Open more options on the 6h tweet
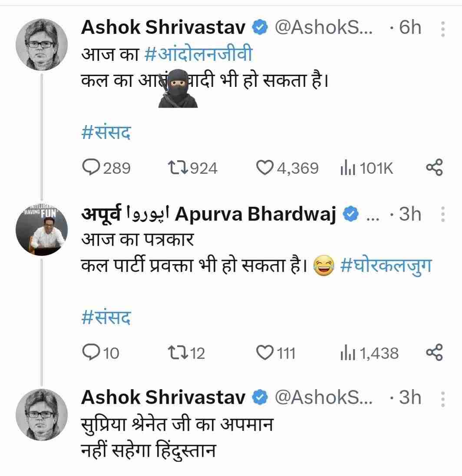This screenshot has height=476, width=462. coord(442,29)
